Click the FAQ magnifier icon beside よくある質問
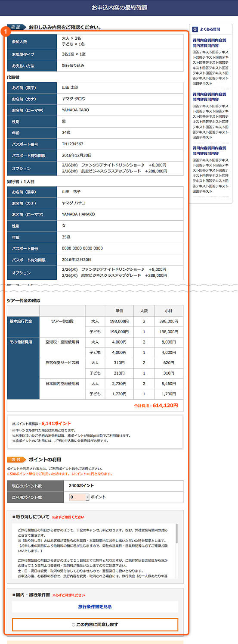238x644 pixels. click(x=195, y=29)
